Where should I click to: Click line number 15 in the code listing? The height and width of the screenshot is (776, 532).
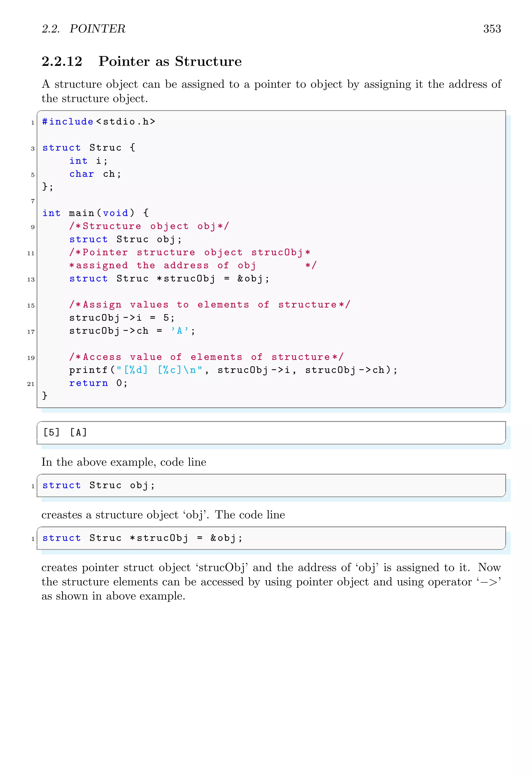(31, 305)
